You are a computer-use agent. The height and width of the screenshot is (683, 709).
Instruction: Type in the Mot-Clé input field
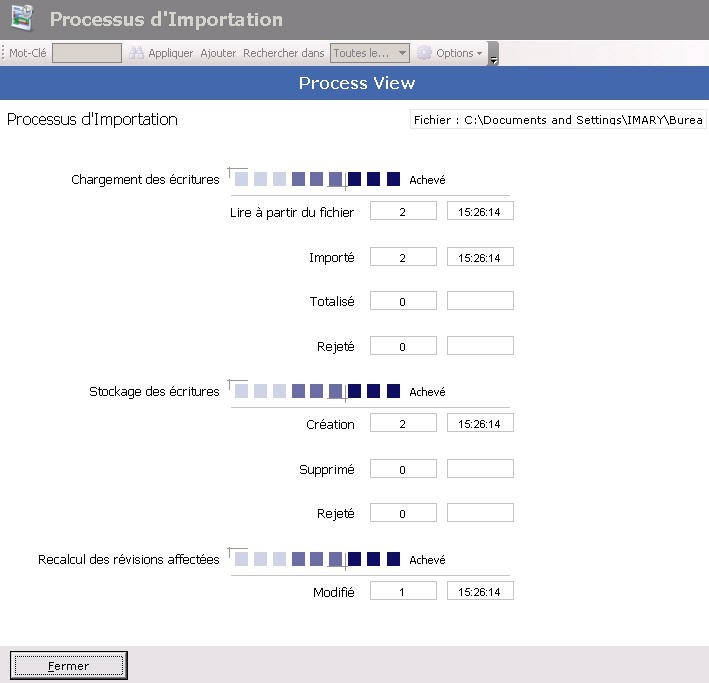click(87, 53)
